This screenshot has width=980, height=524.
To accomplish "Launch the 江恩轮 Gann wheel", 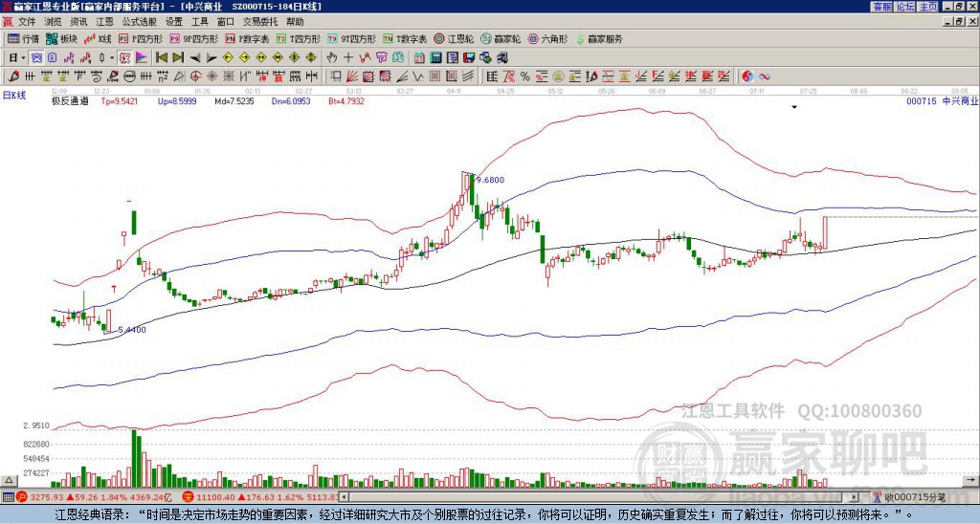I will coord(454,38).
